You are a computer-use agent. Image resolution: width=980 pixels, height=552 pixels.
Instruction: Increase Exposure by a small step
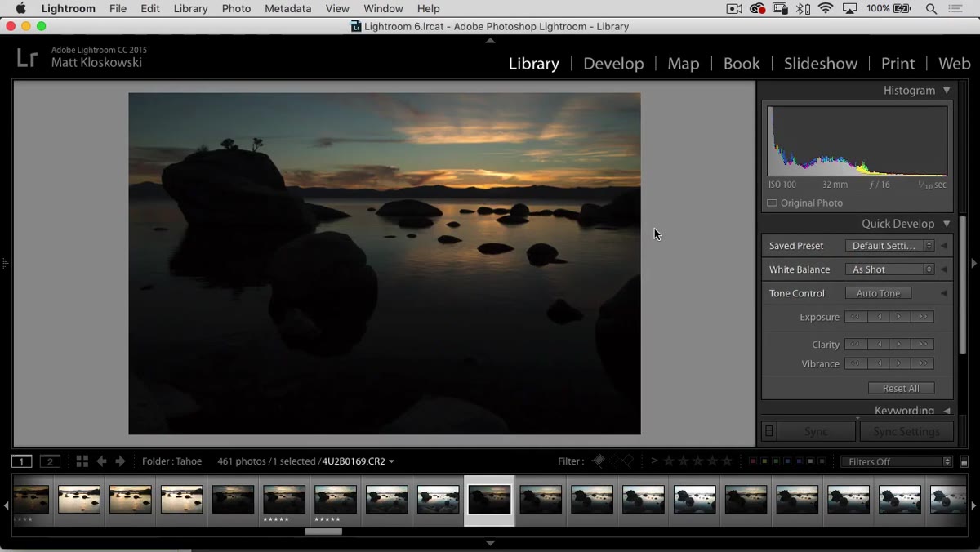click(901, 317)
